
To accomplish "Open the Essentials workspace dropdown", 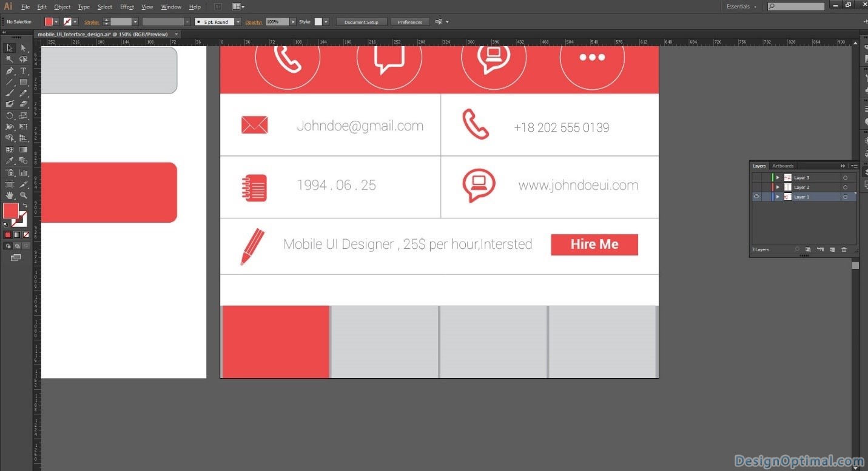I will pyautogui.click(x=742, y=7).
